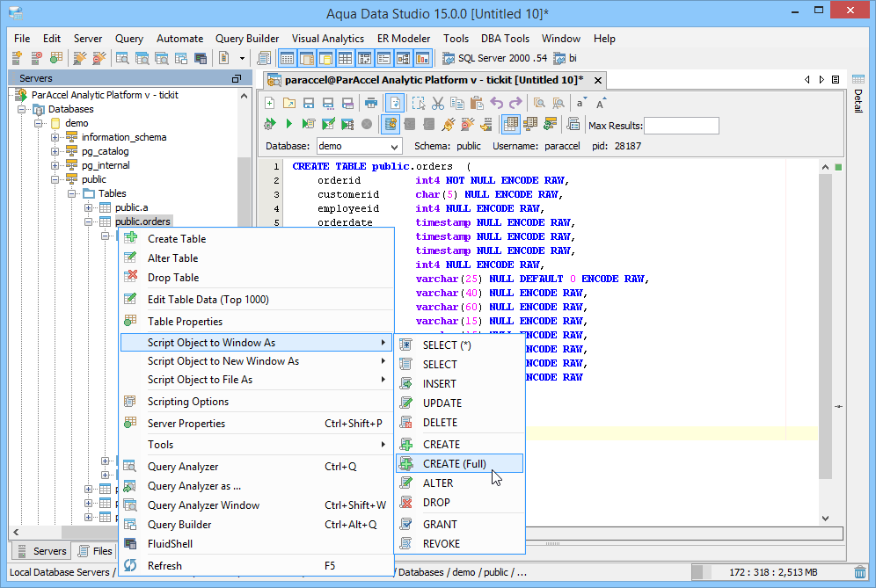Switch to the Files bottom tab

pyautogui.click(x=95, y=551)
